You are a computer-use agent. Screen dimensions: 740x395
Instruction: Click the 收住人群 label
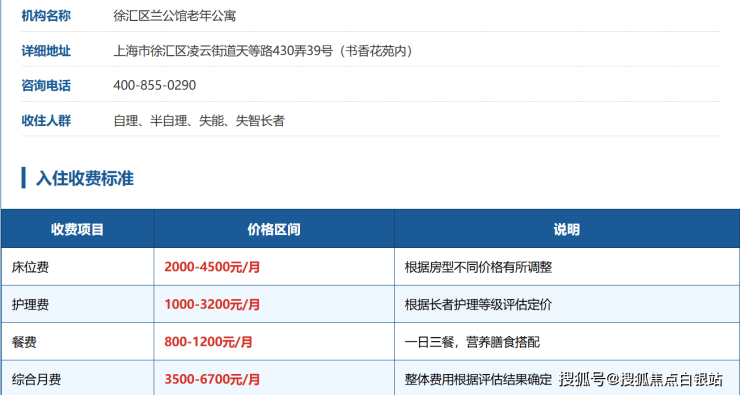pos(46,120)
